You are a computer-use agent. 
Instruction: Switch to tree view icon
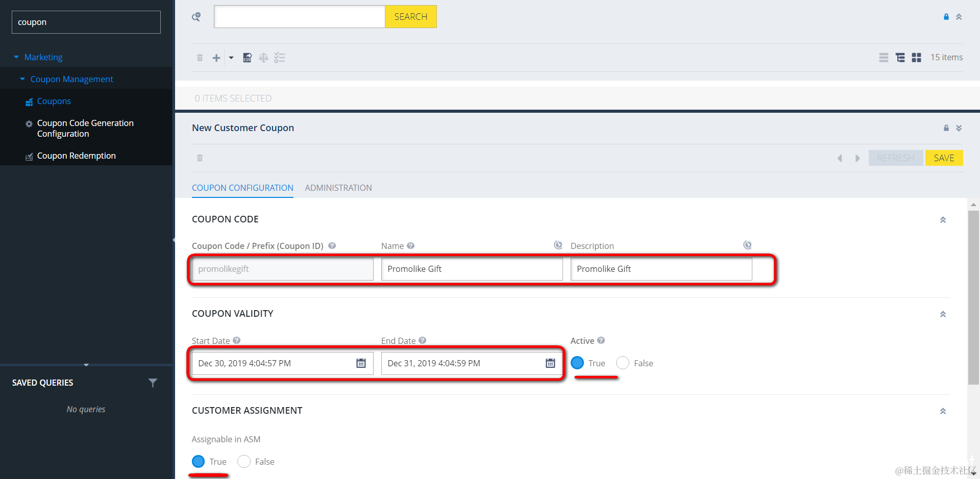pos(900,58)
